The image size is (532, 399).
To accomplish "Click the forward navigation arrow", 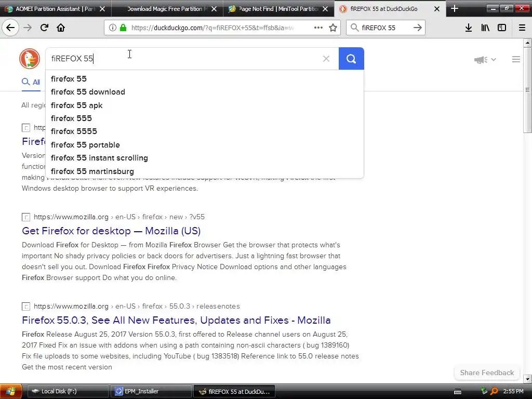I will [28, 28].
